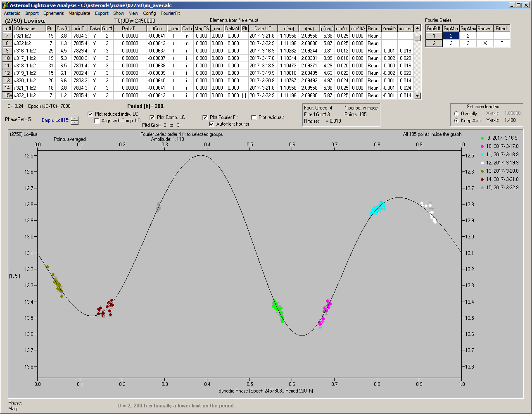Click the LCfilename column header
The height and width of the screenshot is (414, 532).
pos(29,29)
